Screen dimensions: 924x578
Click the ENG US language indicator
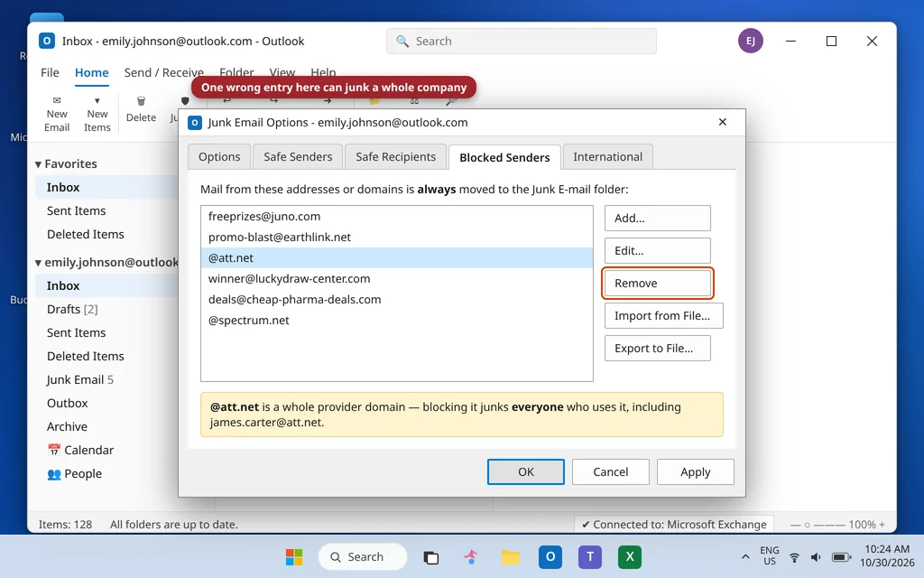click(x=769, y=555)
